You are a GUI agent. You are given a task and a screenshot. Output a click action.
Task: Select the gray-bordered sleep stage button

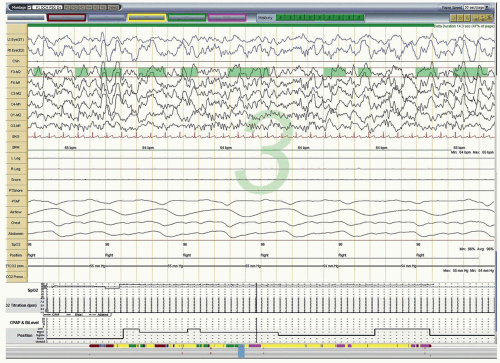(x=26, y=18)
